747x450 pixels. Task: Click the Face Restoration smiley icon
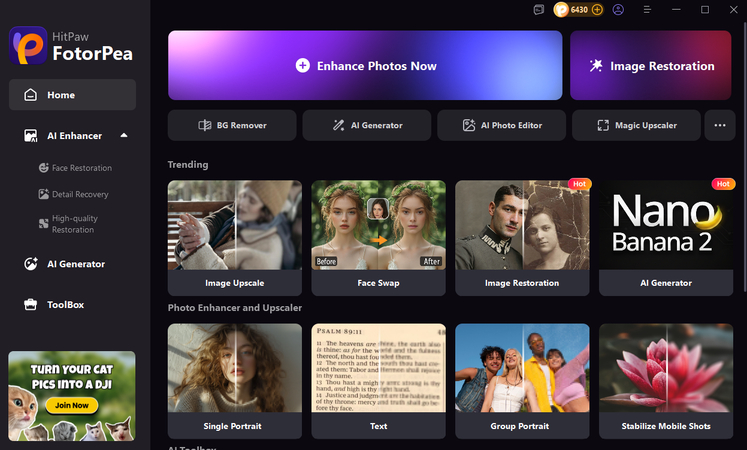[x=43, y=168]
